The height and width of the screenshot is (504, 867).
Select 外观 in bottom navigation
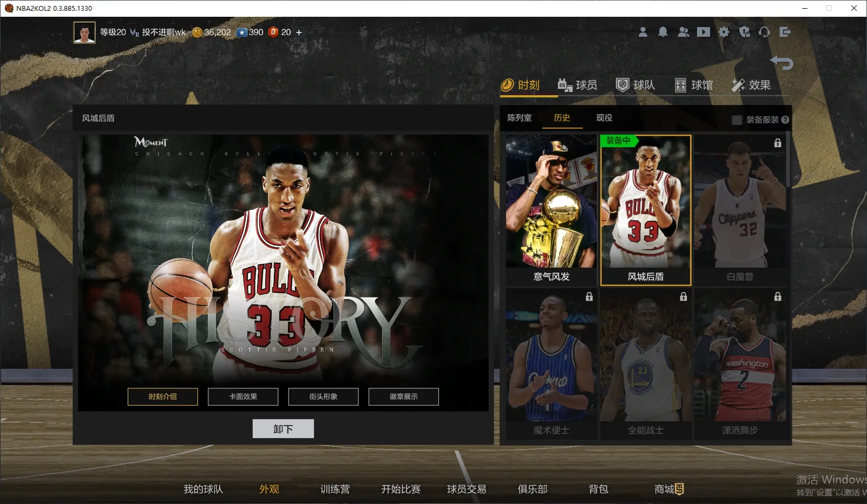point(269,489)
